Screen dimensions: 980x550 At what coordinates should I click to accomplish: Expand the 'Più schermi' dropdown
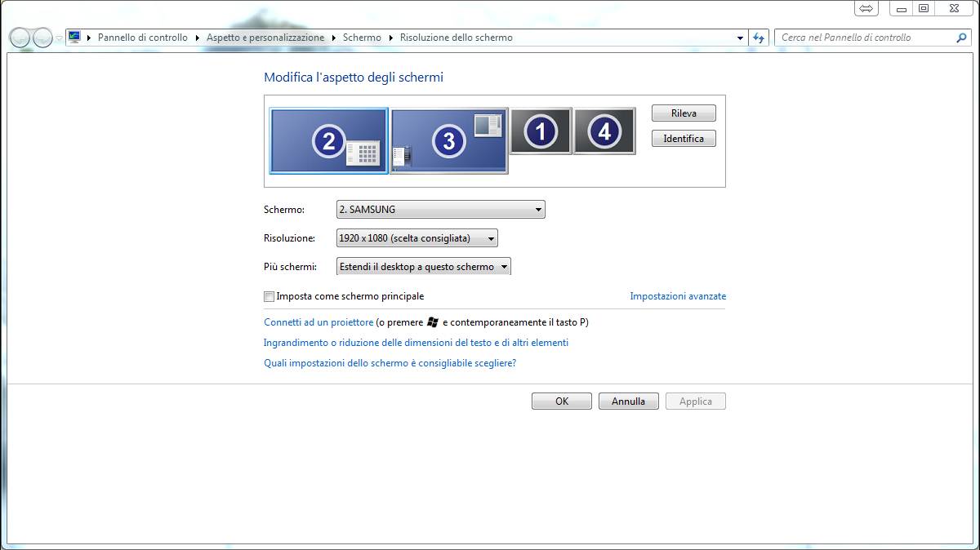(x=423, y=267)
